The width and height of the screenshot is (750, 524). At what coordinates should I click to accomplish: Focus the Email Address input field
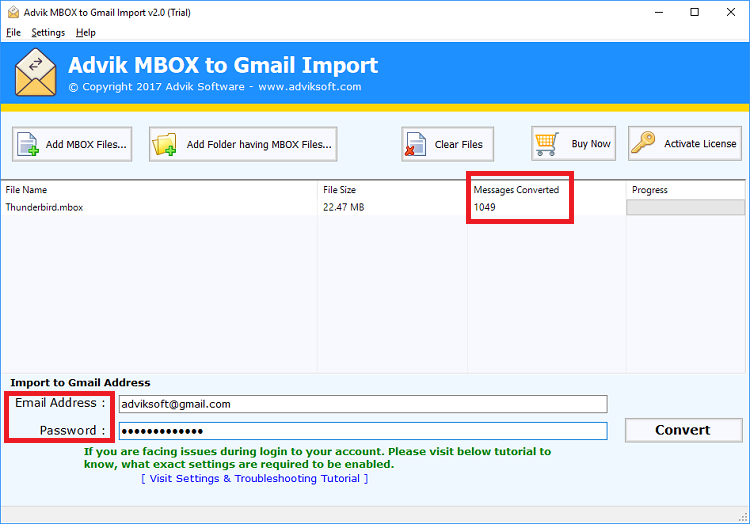[x=363, y=404]
